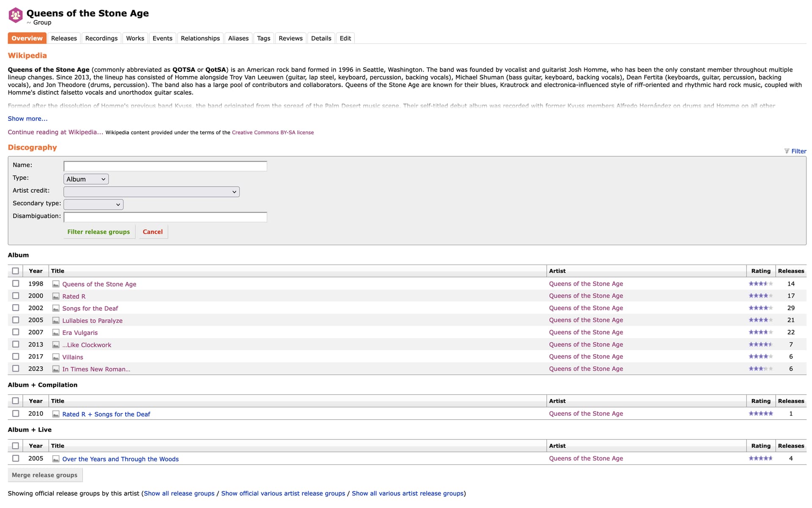Open the Secondary type dropdown

[93, 205]
